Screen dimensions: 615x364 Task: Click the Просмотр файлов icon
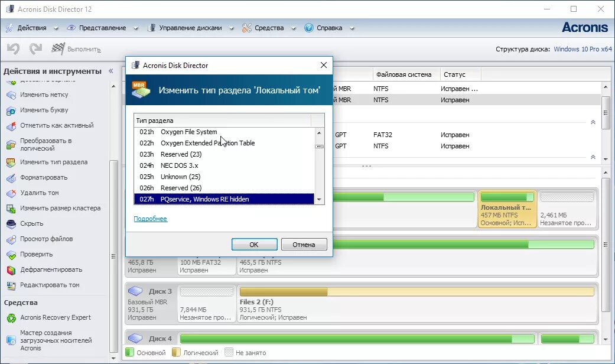(11, 239)
